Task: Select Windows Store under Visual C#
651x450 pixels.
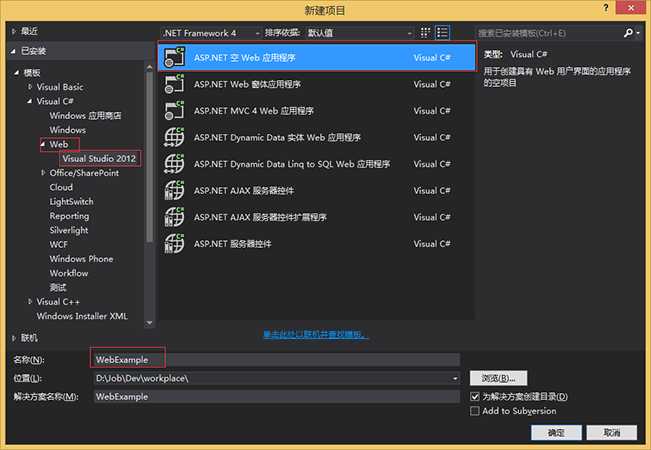Action: pyautogui.click(x=85, y=115)
